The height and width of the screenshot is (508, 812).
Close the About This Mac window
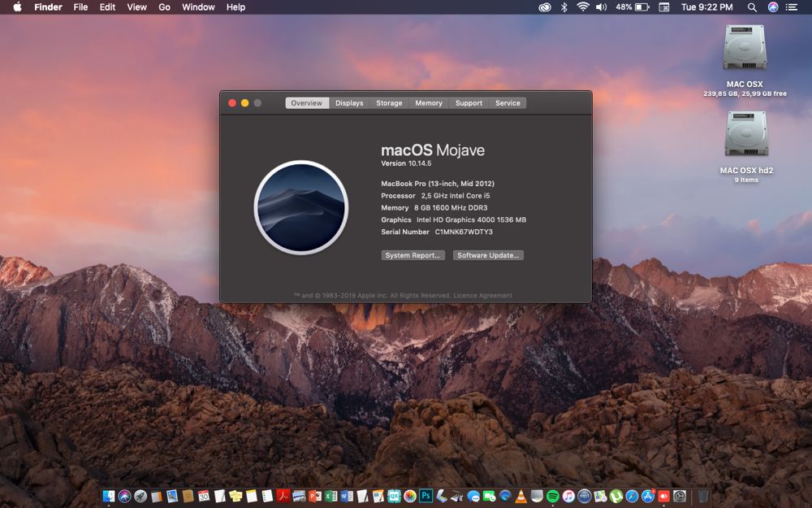tap(232, 103)
